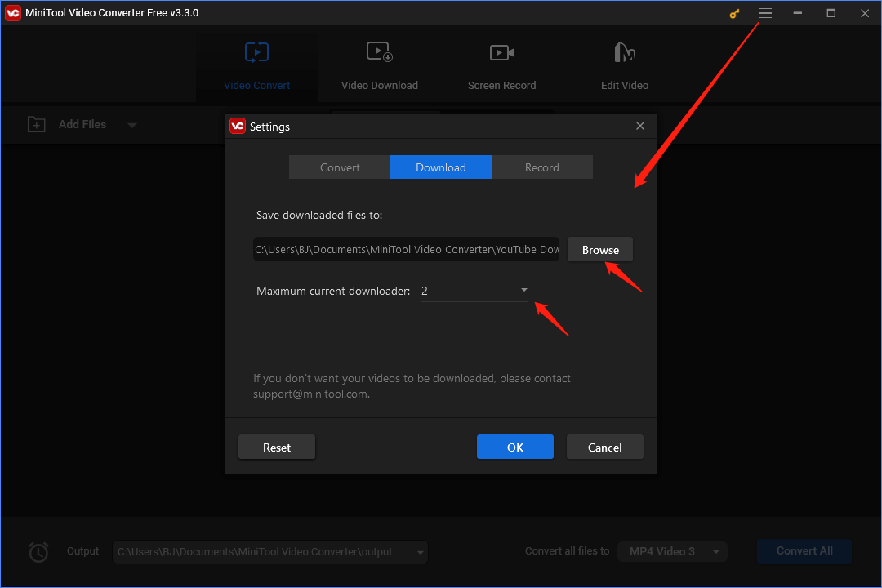
Task: Click the Settings dialog logo icon
Action: pyautogui.click(x=238, y=126)
